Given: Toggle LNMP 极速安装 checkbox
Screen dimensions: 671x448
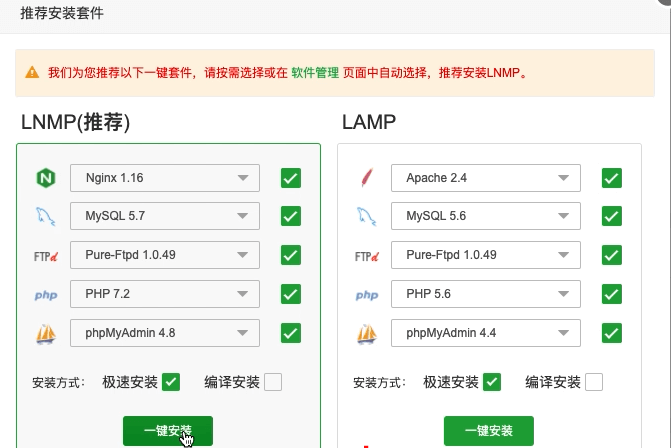Looking at the screenshot, I should (x=171, y=382).
